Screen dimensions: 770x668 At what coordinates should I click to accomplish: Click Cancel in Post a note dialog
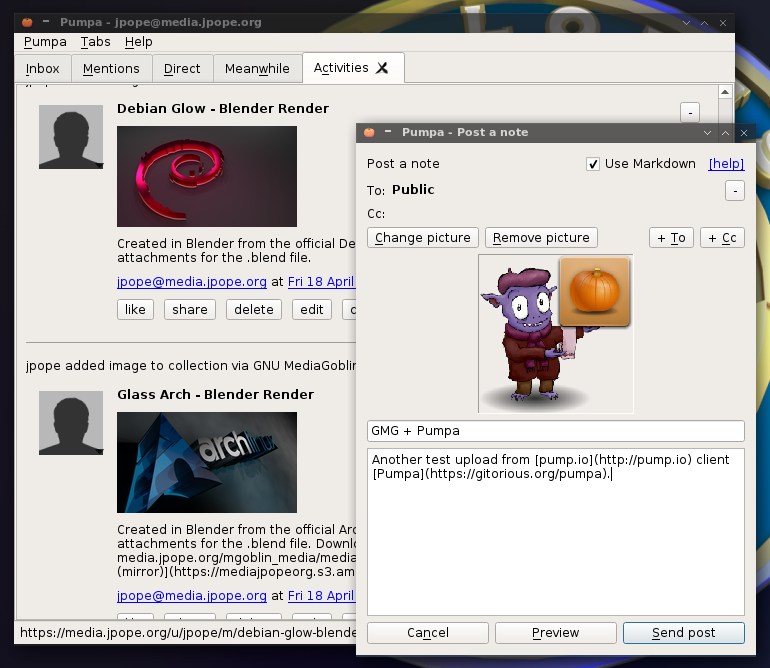[x=428, y=633]
